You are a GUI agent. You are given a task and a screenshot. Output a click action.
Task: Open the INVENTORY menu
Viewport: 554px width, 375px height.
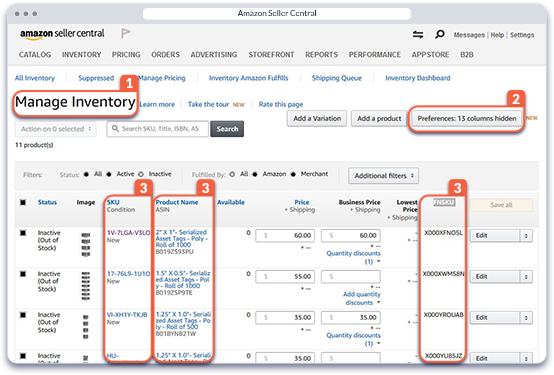pos(81,55)
